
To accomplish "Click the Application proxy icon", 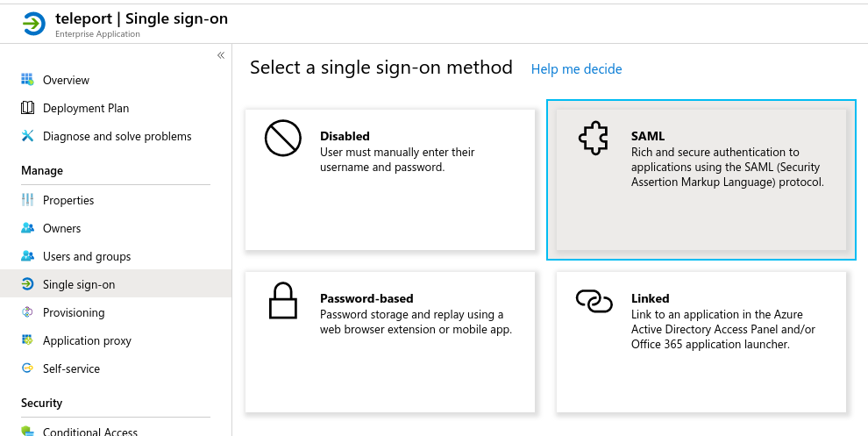I will click(27, 340).
